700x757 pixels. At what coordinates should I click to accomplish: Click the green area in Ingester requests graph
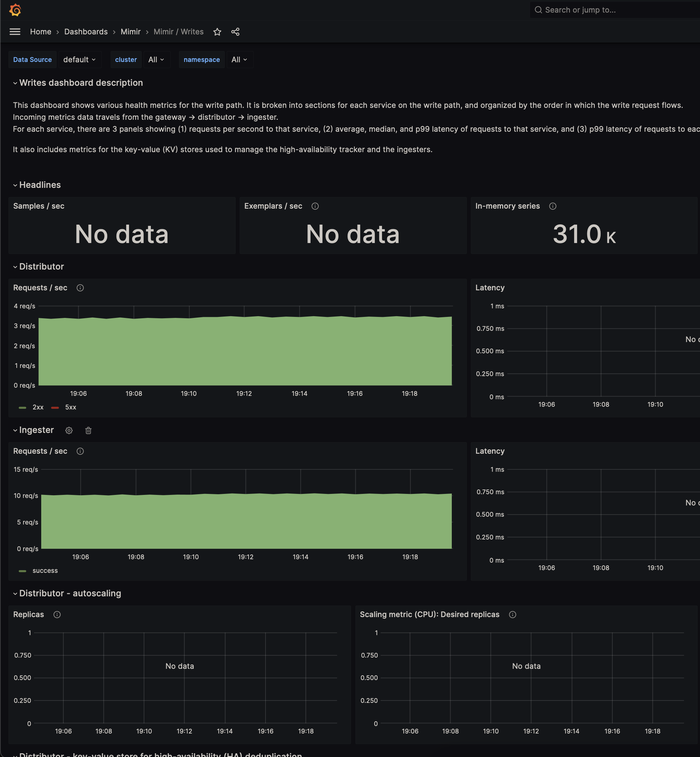tap(246, 522)
